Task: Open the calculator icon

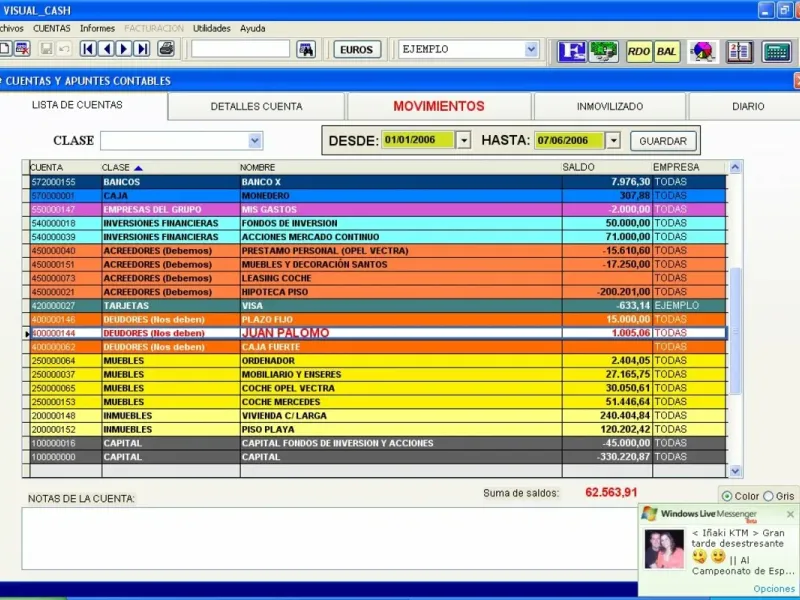Action: [776, 52]
